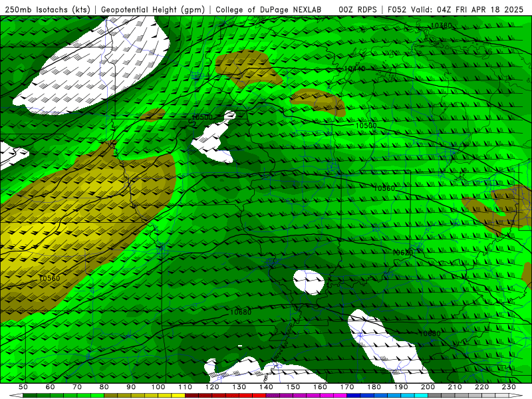Click the '210' legend value
This screenshot has height=399, width=532.
coord(455,387)
